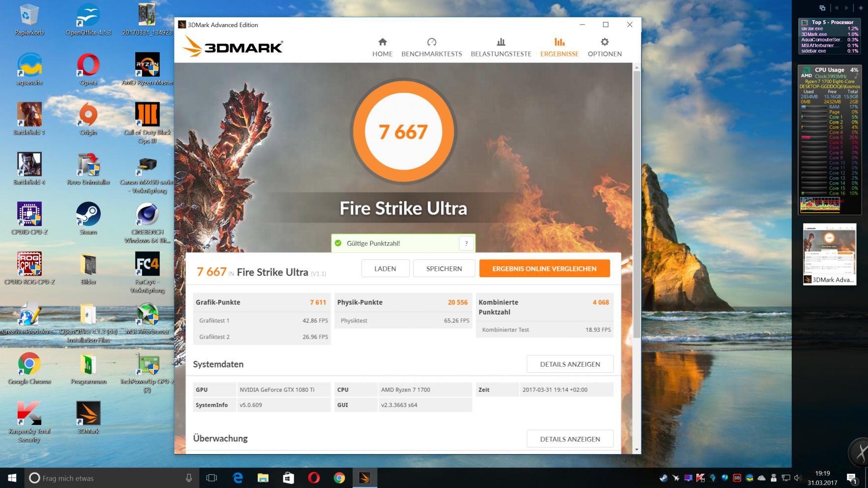Click the Grafik-Punkte value 7 611

pyautogui.click(x=318, y=302)
